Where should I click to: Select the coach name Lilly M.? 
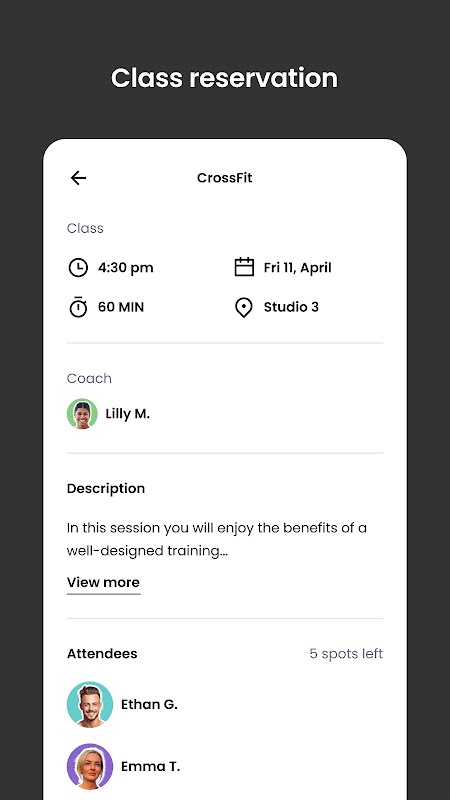click(x=128, y=414)
